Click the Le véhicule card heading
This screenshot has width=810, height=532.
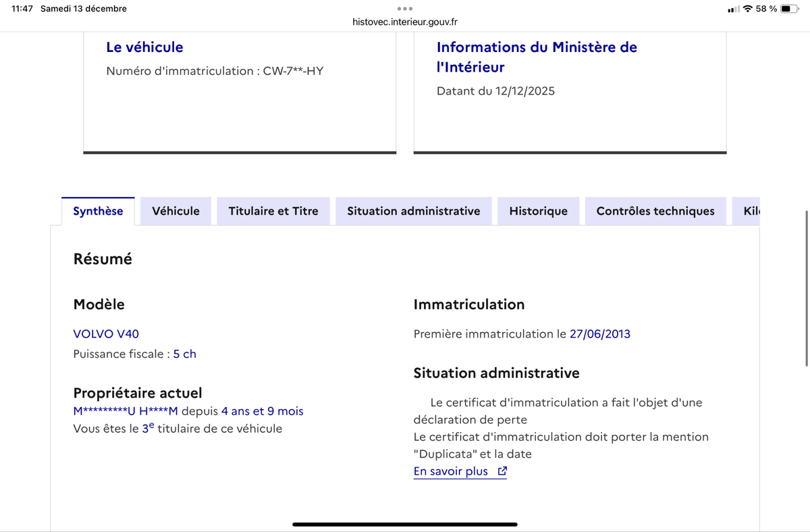point(144,47)
